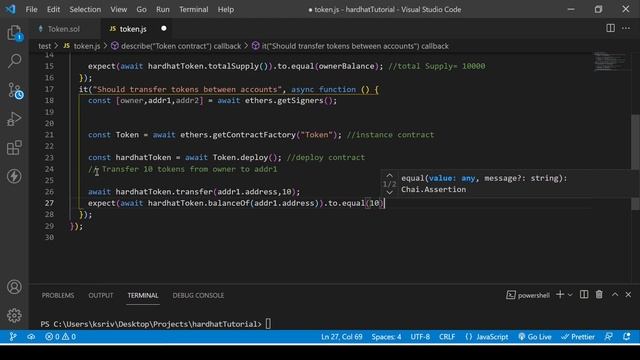640x360 pixels.
Task: Click the git branch status bar icon
Action: (x=13, y=337)
